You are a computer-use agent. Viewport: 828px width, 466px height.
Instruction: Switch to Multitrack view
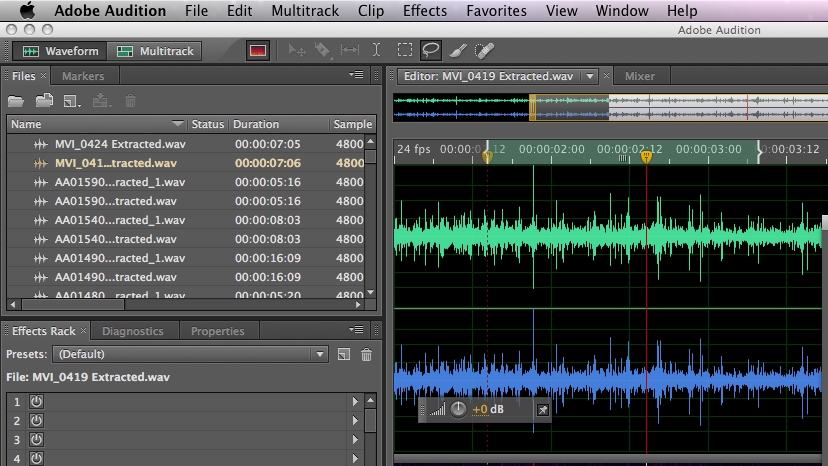(156, 51)
